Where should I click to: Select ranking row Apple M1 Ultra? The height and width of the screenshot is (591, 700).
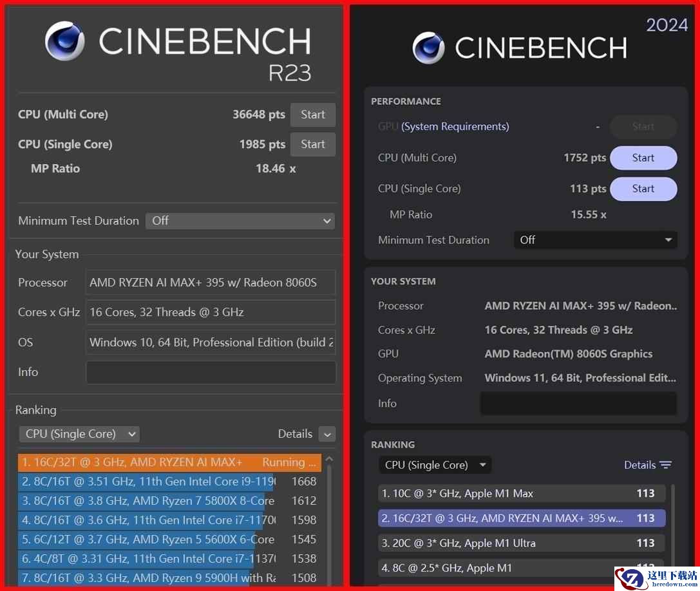522,543
